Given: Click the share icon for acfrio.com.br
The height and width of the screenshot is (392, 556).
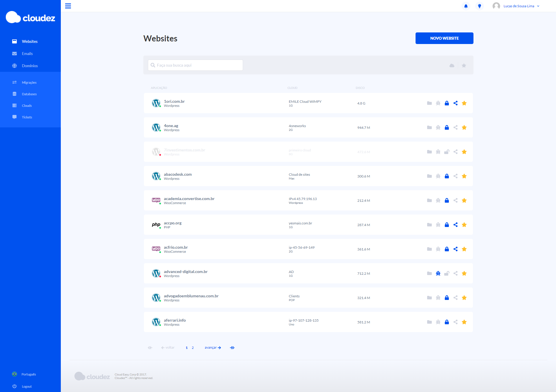Looking at the screenshot, I should [456, 249].
